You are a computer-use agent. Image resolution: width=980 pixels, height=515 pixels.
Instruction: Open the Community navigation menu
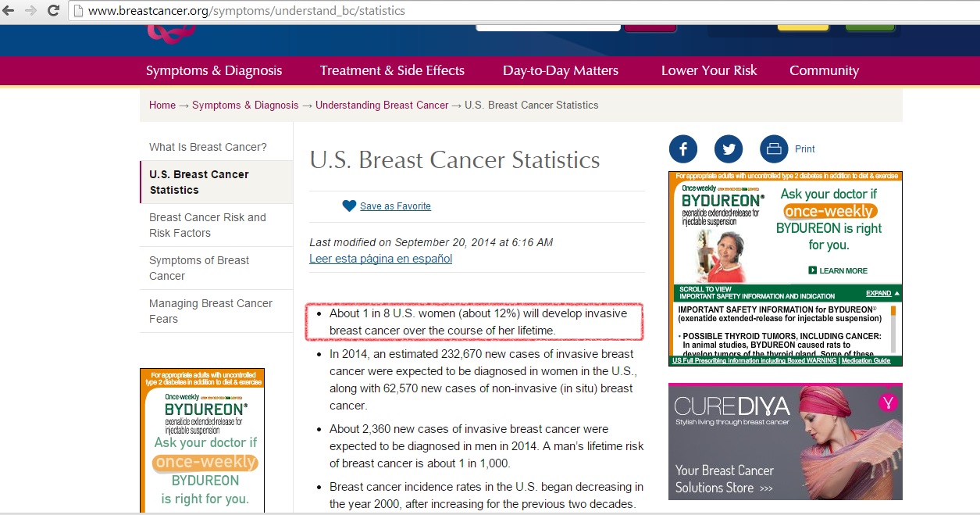824,70
